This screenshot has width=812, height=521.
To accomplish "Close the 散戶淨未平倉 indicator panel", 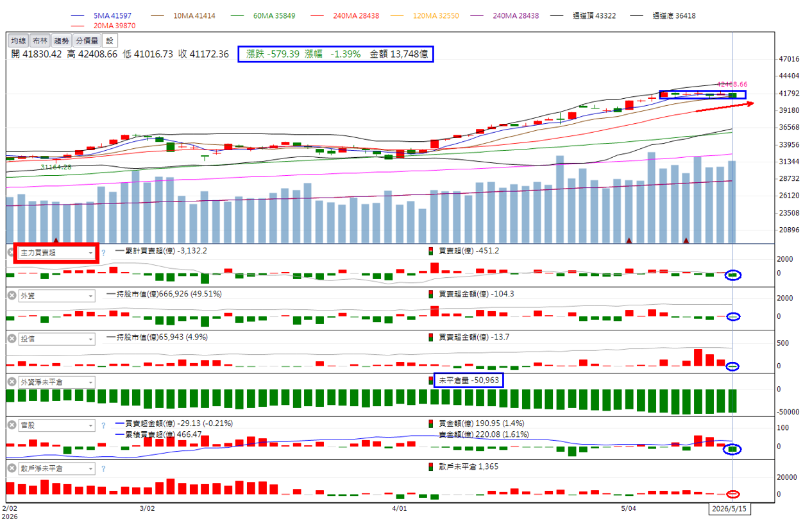I will pos(11,469).
